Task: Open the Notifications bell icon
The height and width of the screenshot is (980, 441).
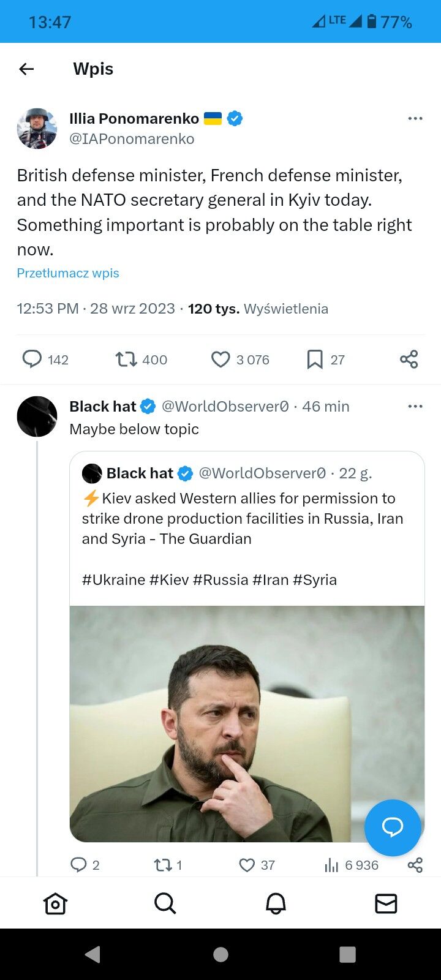Action: coord(276,903)
